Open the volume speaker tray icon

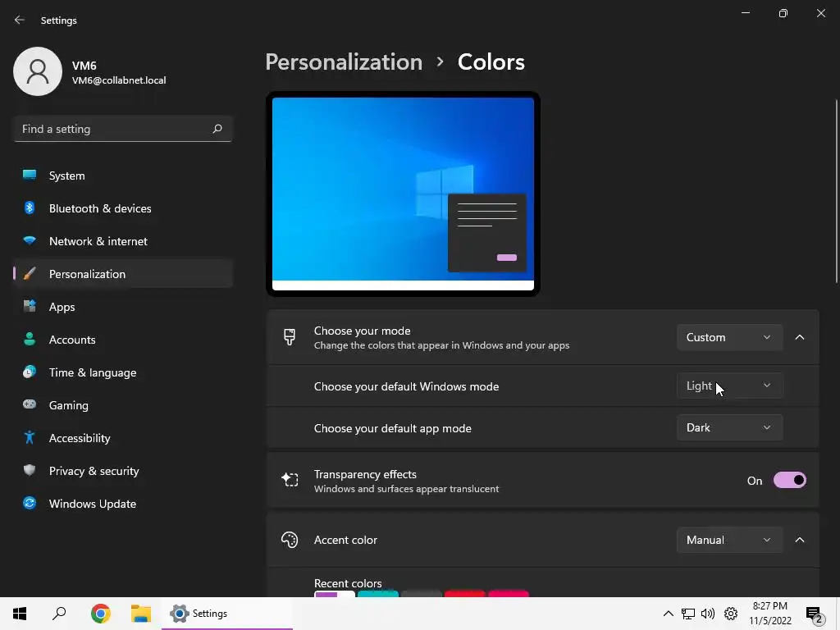point(708,614)
